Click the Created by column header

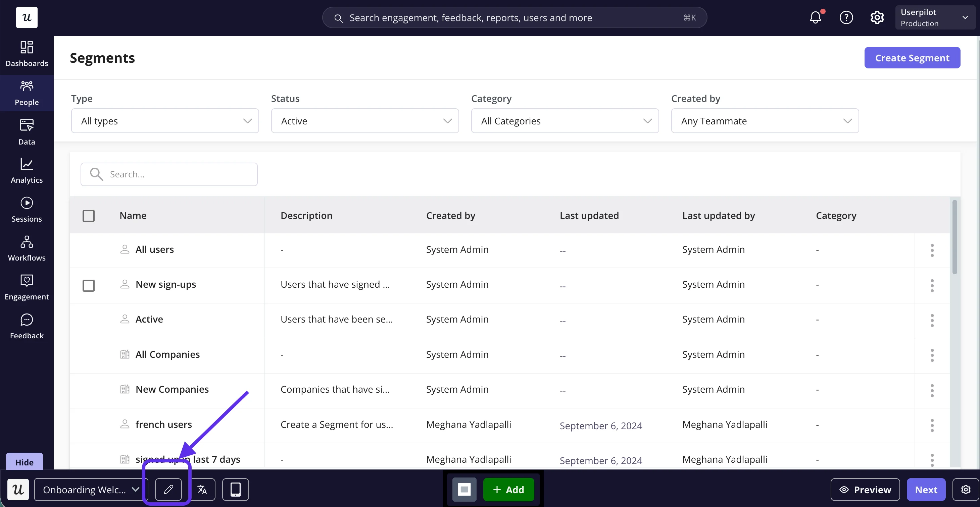pyautogui.click(x=450, y=216)
